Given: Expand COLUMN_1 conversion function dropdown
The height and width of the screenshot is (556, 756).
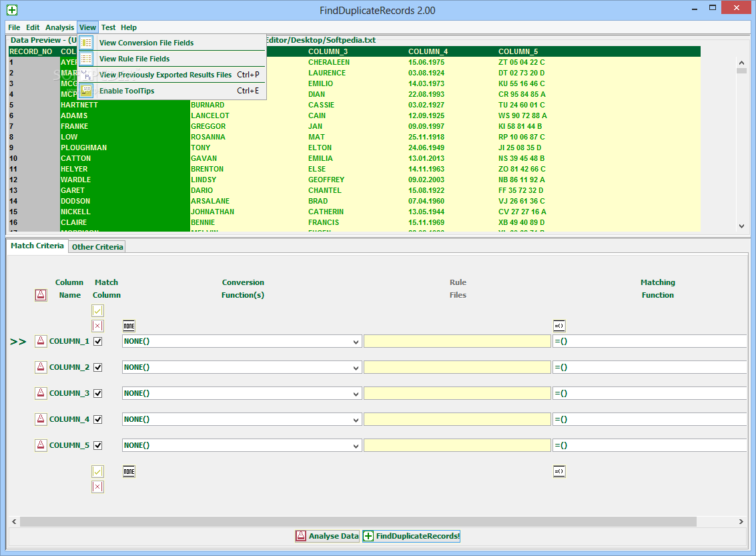Looking at the screenshot, I should [x=356, y=342].
